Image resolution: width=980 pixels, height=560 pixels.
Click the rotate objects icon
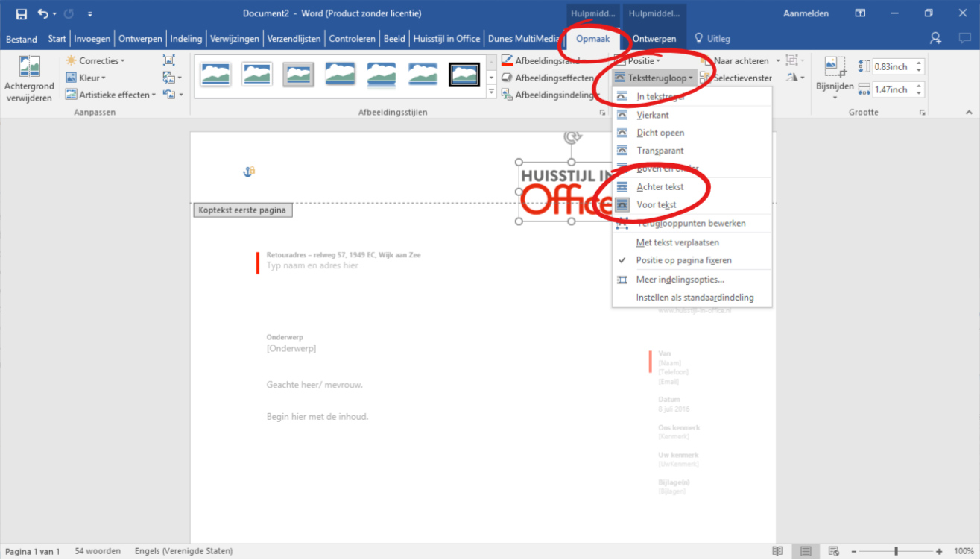click(794, 78)
